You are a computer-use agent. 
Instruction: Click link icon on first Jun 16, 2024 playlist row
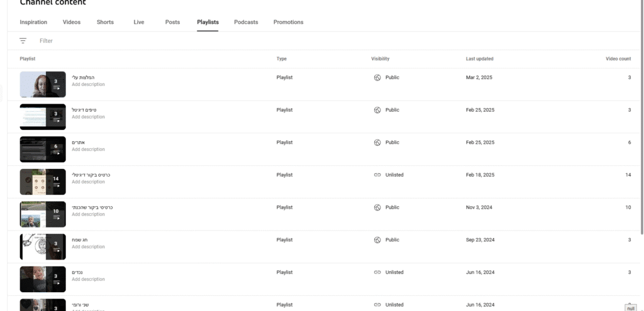[x=377, y=273]
